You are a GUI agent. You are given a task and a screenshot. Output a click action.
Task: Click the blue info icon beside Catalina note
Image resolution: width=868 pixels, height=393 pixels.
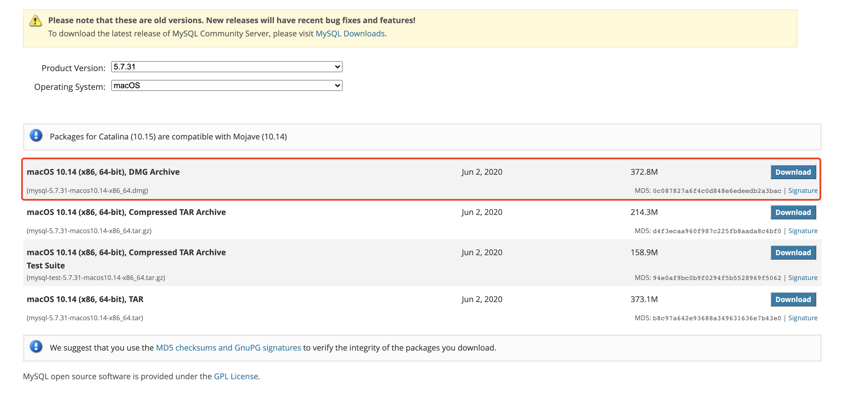point(36,136)
